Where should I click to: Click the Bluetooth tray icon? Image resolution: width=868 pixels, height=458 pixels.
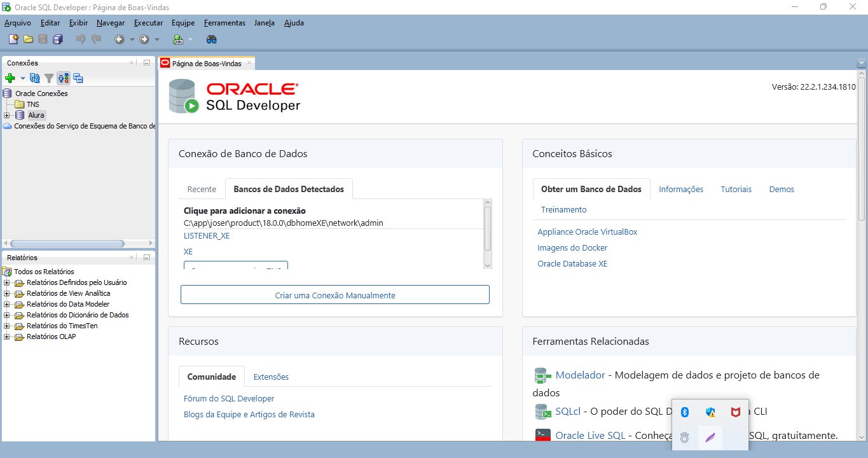pos(685,412)
